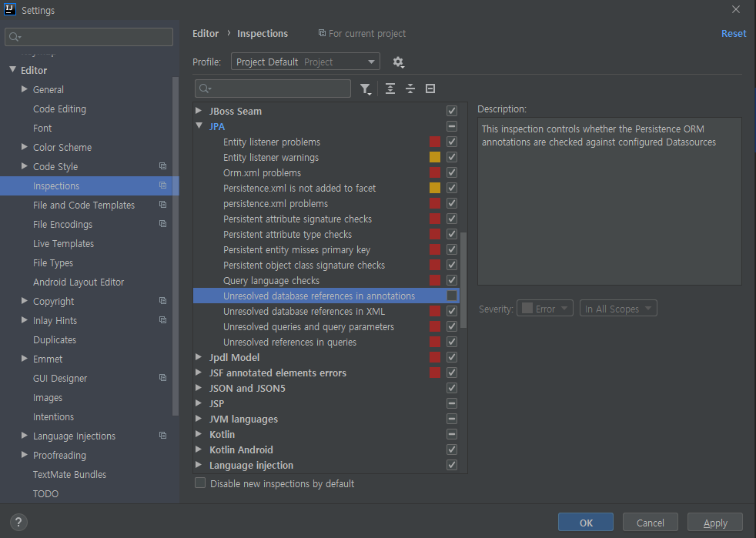Image resolution: width=756 pixels, height=538 pixels.
Task: Click the project icon beside Inlay Hints
Action: point(163,320)
